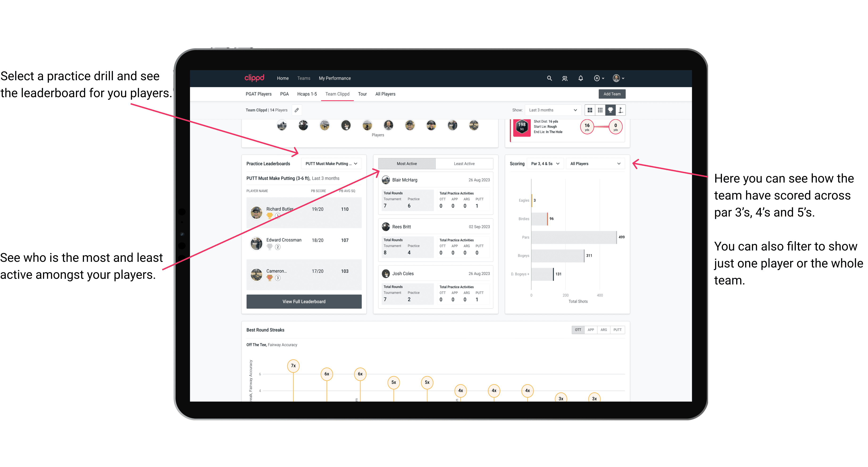Click the search icon in the top navigation
The width and height of the screenshot is (868, 467).
[x=549, y=78]
